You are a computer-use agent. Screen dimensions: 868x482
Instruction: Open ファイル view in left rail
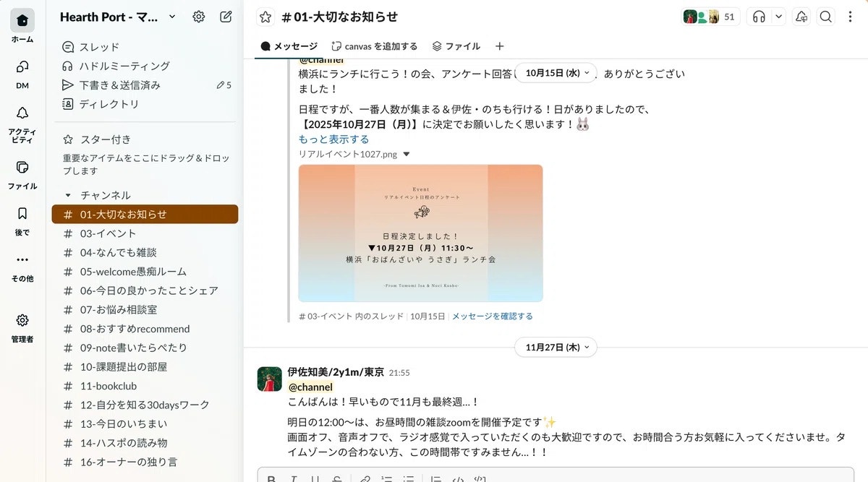pyautogui.click(x=22, y=173)
